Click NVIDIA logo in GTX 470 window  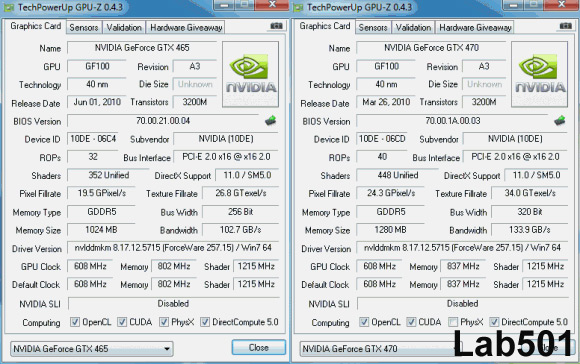point(540,74)
